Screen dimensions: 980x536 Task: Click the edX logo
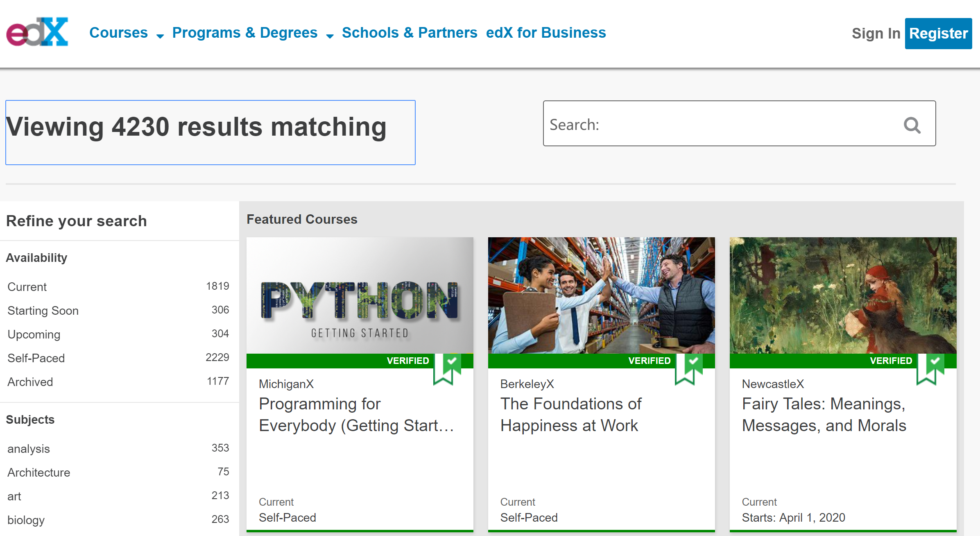[x=37, y=32]
